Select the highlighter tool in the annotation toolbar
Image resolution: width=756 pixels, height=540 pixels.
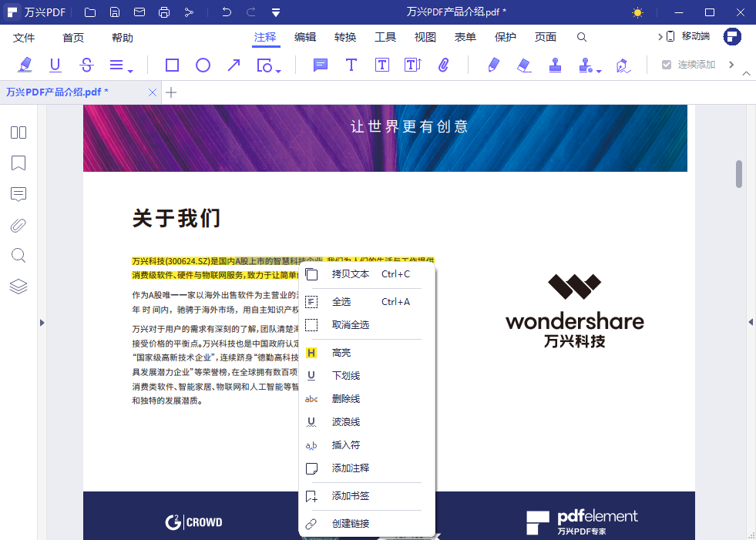point(25,65)
